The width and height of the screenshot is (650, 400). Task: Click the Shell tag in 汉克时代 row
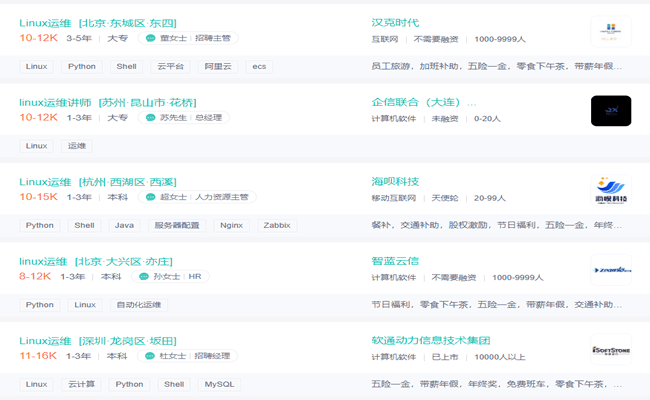[x=126, y=66]
